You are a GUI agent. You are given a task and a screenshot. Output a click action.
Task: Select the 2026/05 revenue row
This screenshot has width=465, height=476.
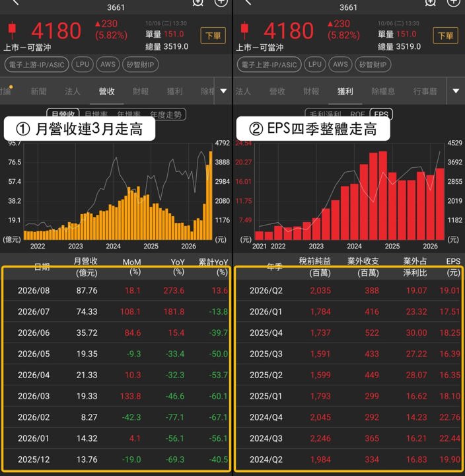[x=116, y=354]
